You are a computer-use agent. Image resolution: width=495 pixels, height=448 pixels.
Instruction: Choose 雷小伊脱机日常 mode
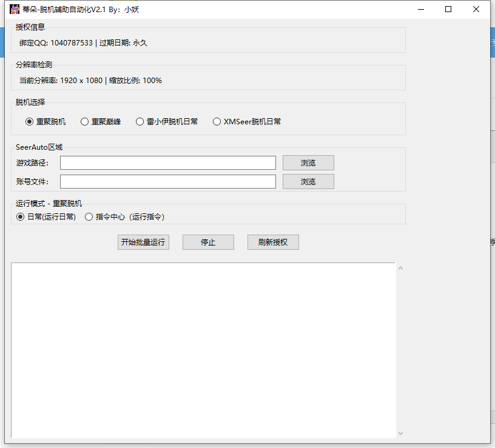(x=167, y=121)
